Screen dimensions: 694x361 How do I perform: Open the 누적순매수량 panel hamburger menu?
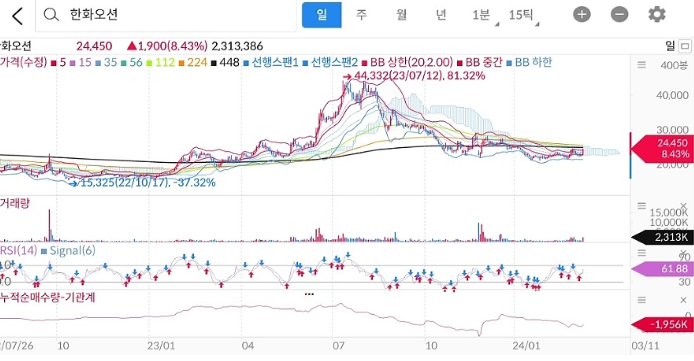point(641,300)
